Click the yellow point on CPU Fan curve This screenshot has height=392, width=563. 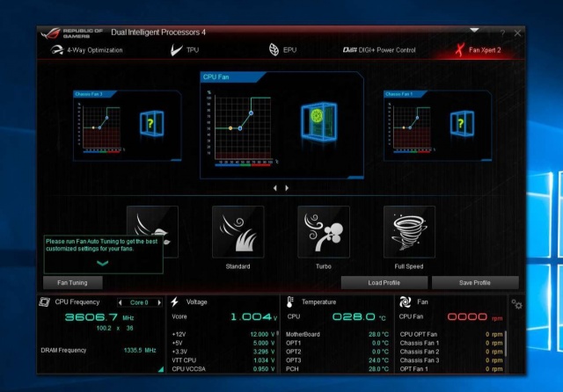tap(230, 128)
